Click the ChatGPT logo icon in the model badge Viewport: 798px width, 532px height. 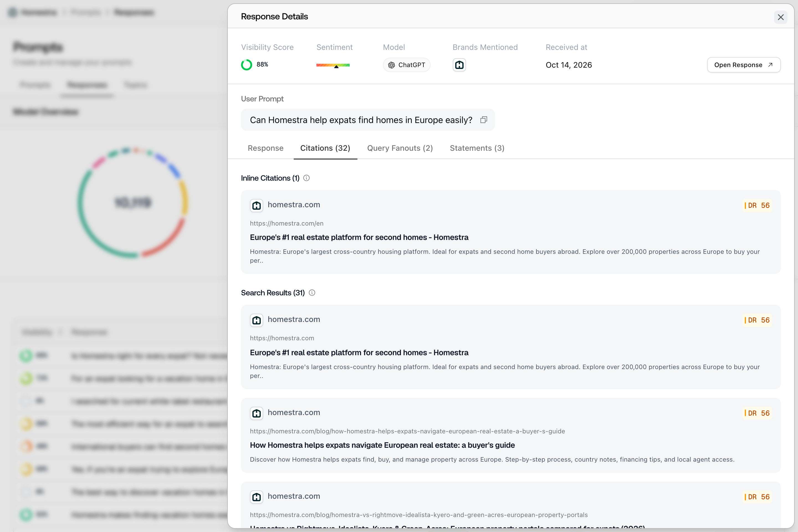(392, 65)
